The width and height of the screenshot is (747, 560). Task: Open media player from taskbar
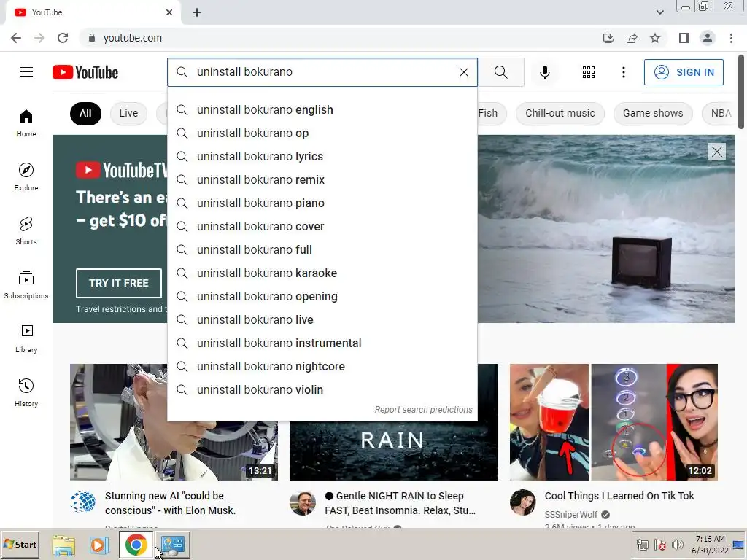pyautogui.click(x=99, y=545)
